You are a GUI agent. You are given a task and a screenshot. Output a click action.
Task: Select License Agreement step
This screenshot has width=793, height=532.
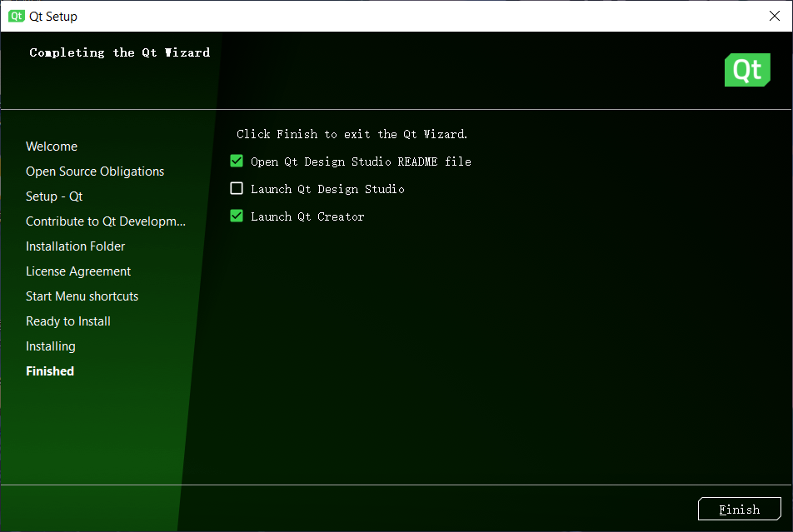[78, 271]
